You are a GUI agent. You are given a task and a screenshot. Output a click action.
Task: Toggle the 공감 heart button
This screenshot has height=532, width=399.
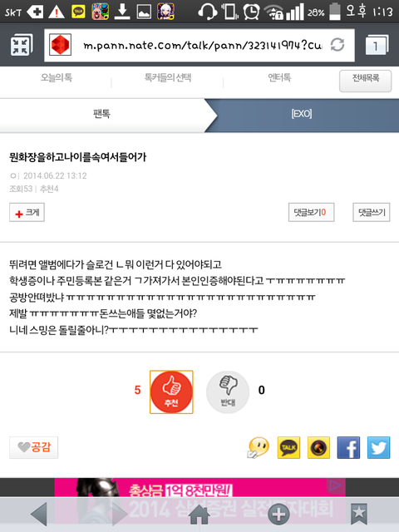[33, 447]
